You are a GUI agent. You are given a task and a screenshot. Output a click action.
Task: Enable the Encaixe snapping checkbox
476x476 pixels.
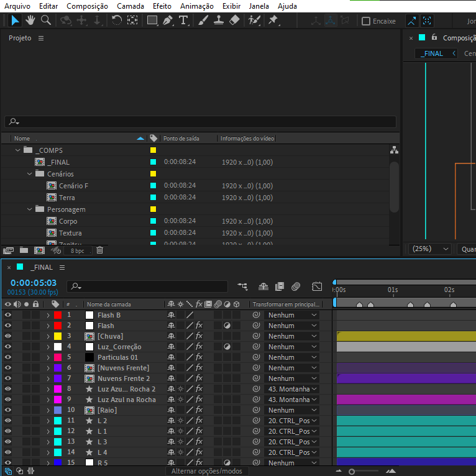click(x=366, y=21)
